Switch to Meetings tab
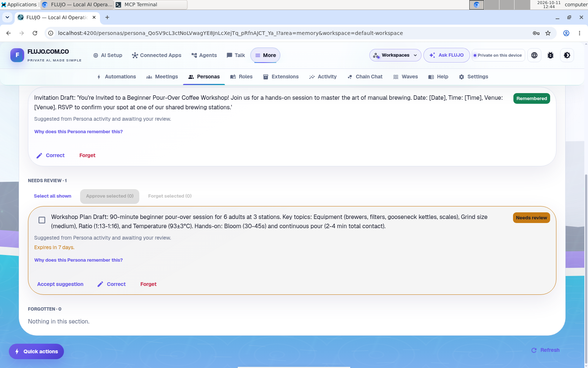 coord(162,77)
